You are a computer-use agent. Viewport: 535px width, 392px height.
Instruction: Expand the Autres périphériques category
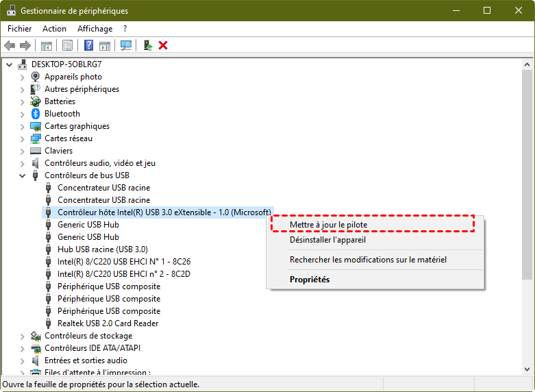22,90
